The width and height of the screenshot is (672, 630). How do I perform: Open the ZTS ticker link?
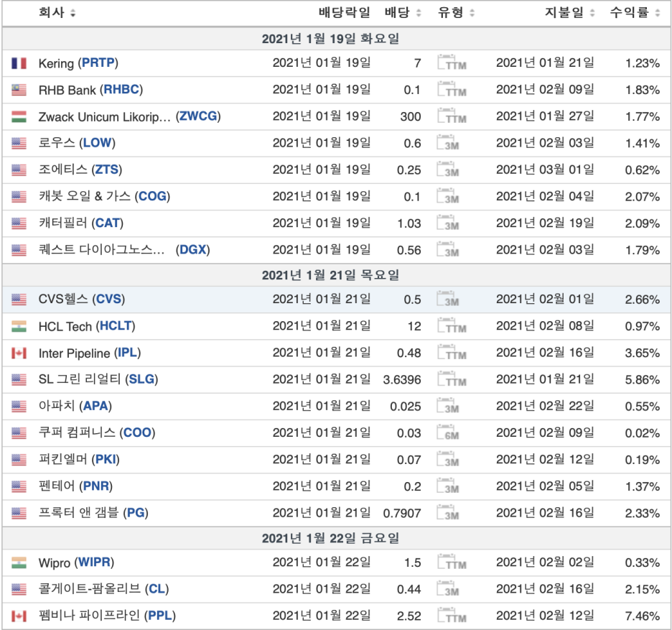click(107, 170)
